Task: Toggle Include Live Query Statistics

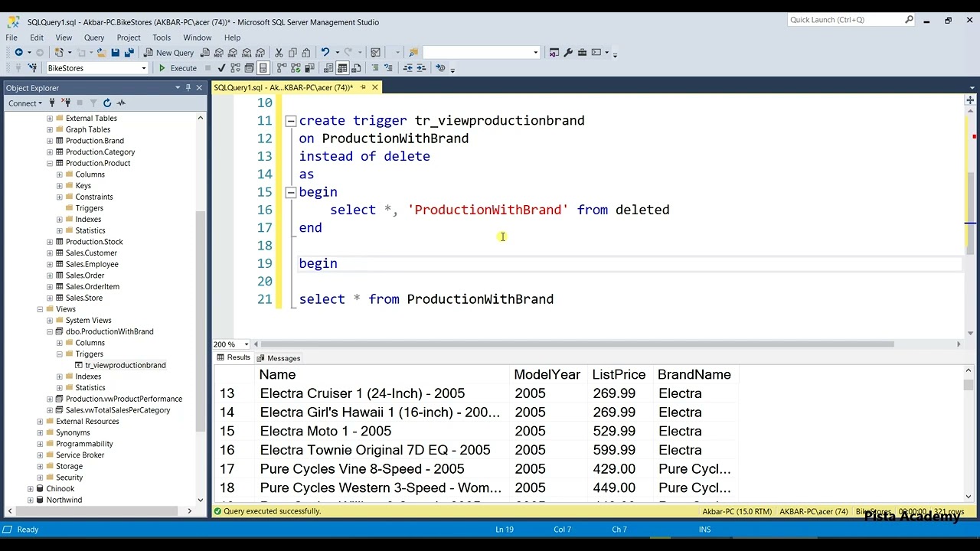Action: point(296,68)
